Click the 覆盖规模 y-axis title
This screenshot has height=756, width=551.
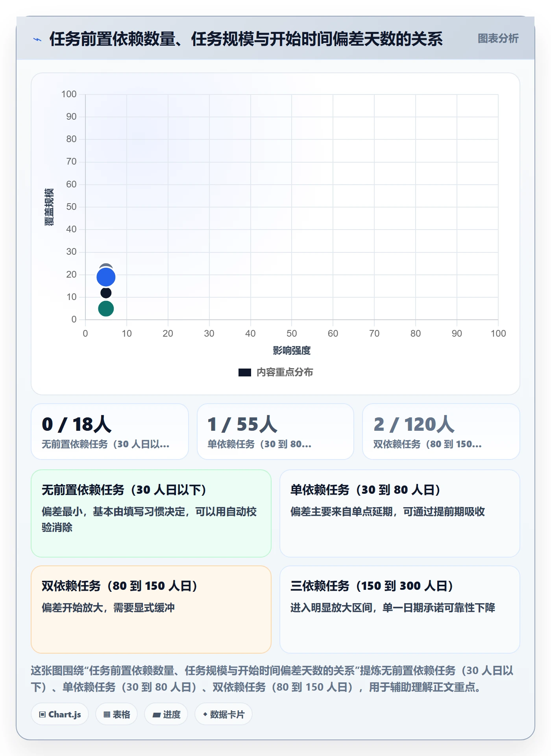pos(49,207)
